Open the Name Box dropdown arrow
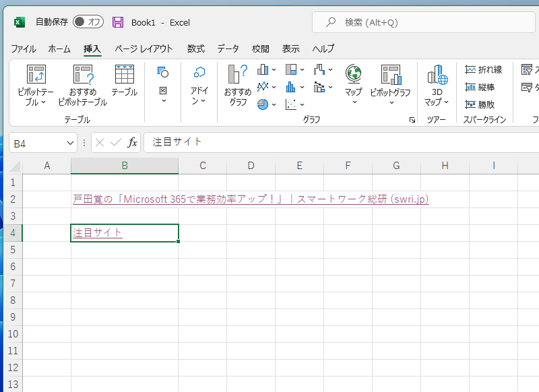 (x=70, y=143)
